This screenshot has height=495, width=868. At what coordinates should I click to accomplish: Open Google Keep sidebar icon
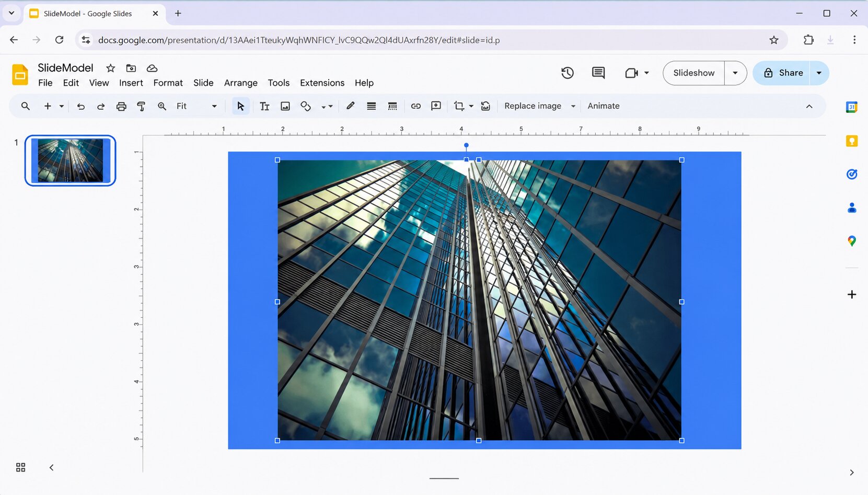point(852,141)
